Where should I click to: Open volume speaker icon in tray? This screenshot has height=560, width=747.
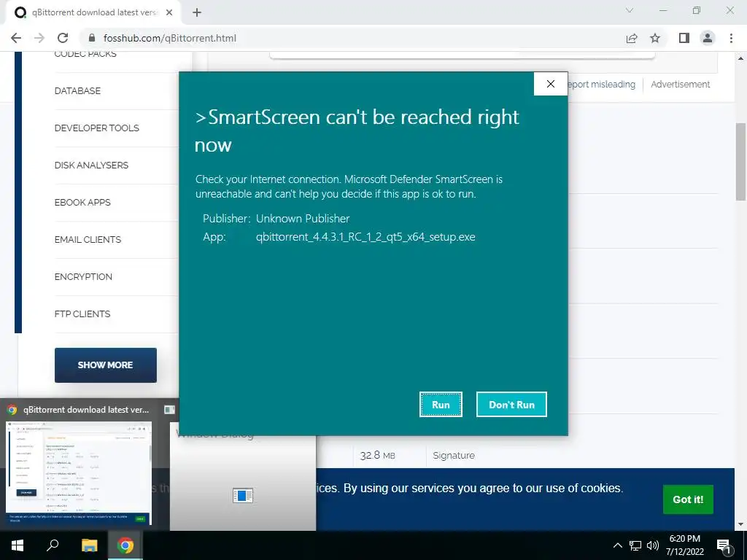(653, 545)
